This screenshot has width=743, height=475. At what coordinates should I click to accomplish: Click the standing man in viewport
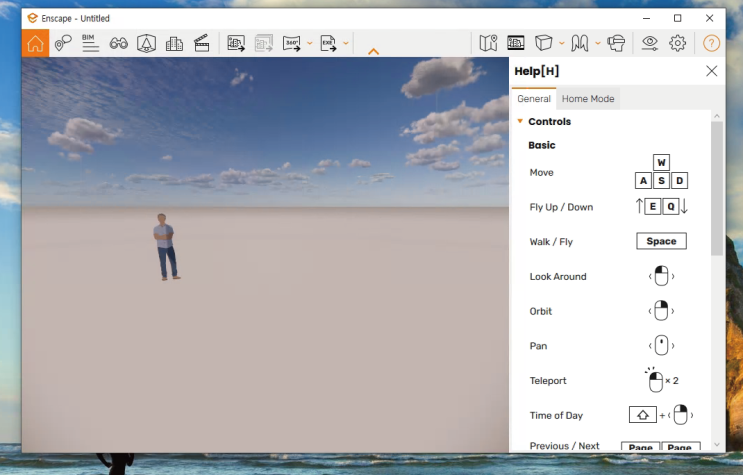tap(165, 247)
